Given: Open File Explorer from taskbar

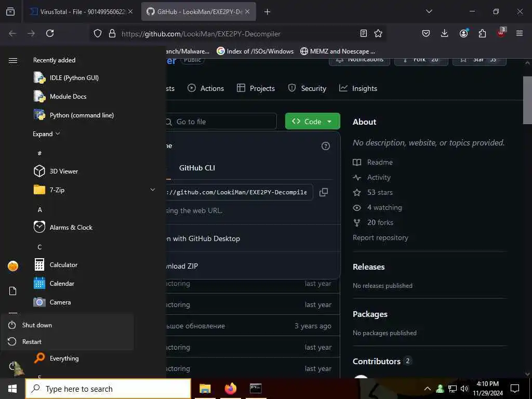Looking at the screenshot, I should click(x=205, y=389).
